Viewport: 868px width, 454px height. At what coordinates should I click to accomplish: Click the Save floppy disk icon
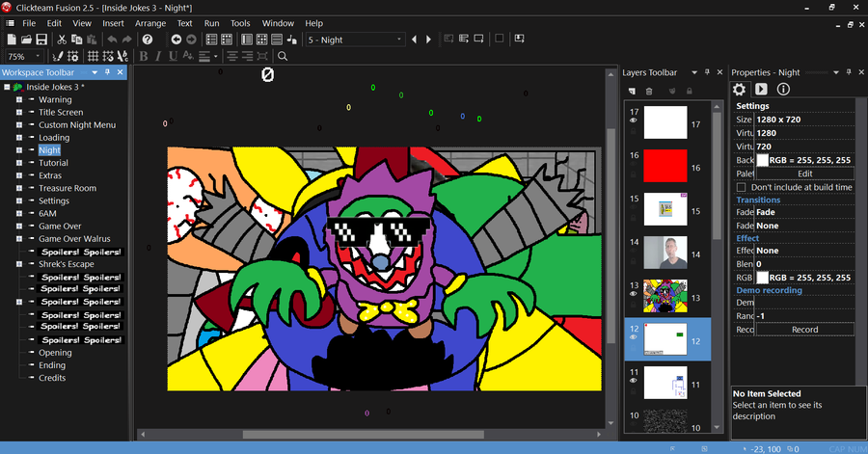[41, 40]
